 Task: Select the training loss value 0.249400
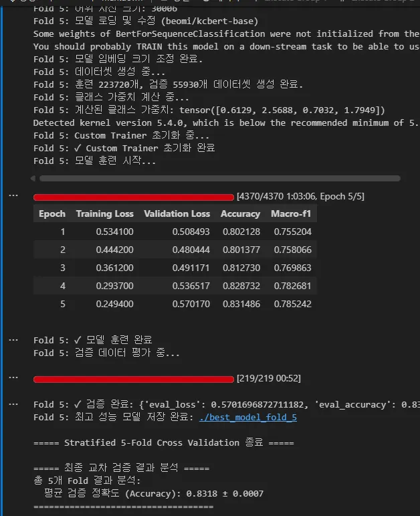tap(115, 304)
